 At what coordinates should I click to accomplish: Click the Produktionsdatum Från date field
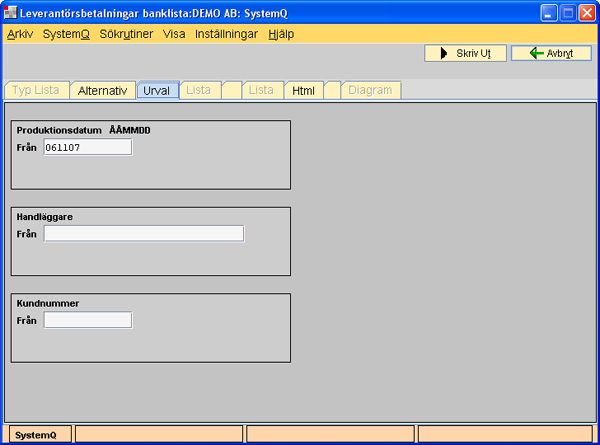(x=87, y=148)
